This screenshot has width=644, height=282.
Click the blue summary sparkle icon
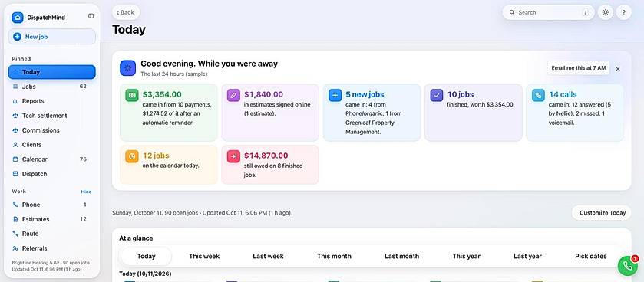(127, 68)
